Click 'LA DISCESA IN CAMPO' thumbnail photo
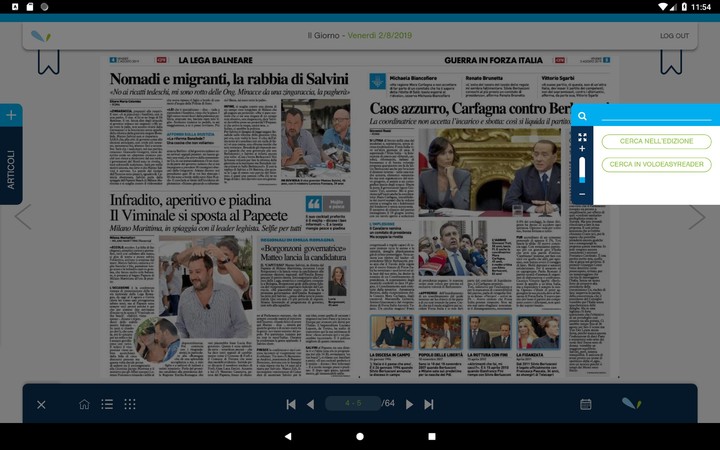 point(392,332)
